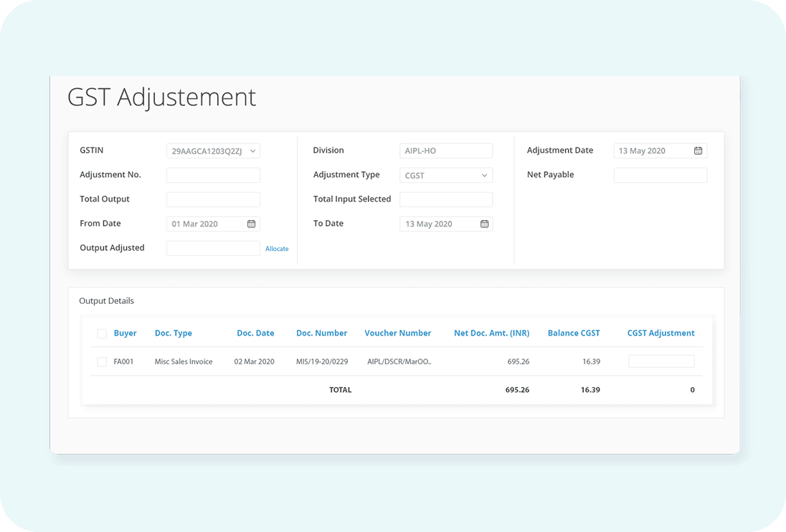Select the Output Adjusted input box
This screenshot has width=786, height=532.
pyautogui.click(x=213, y=248)
